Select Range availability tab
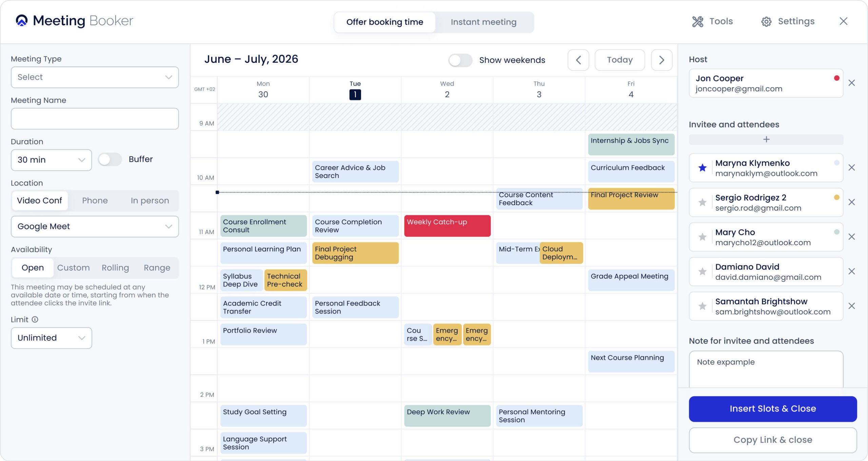Screen dimensions: 868x461 (157, 268)
